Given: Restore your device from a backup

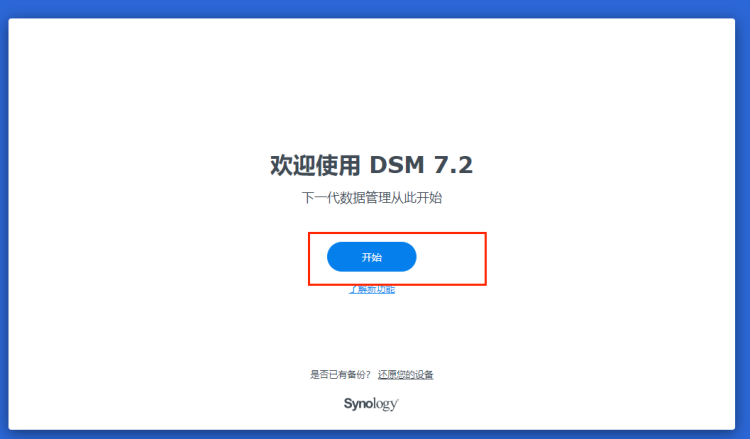Looking at the screenshot, I should click(x=406, y=374).
